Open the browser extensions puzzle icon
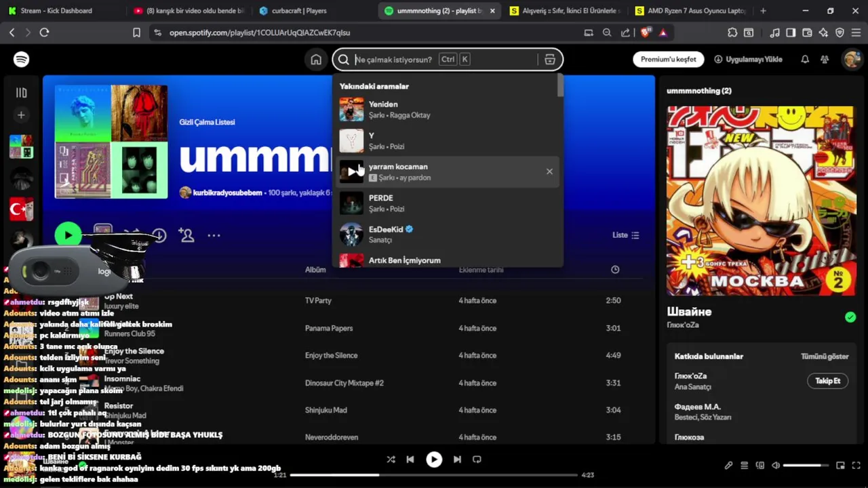 732,33
